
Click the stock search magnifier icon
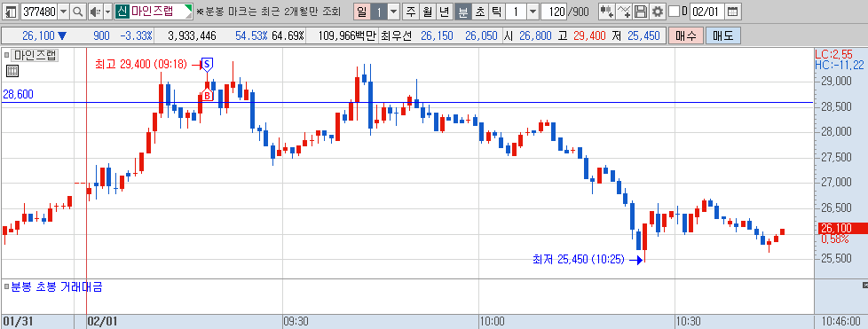78,11
